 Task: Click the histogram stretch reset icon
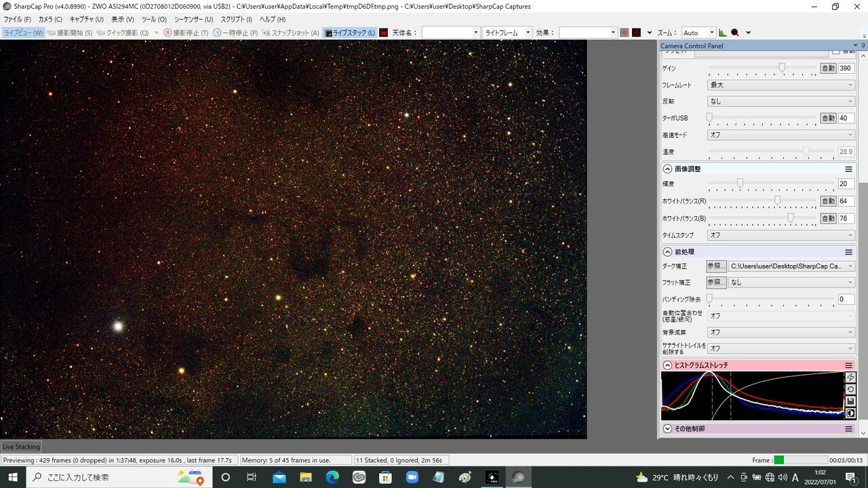tap(850, 389)
